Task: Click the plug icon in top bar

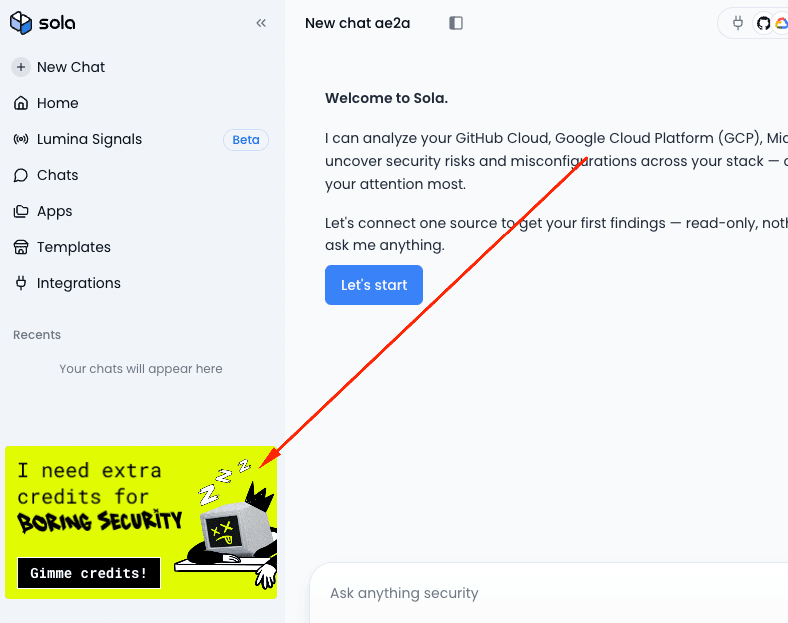Action: 738,23
